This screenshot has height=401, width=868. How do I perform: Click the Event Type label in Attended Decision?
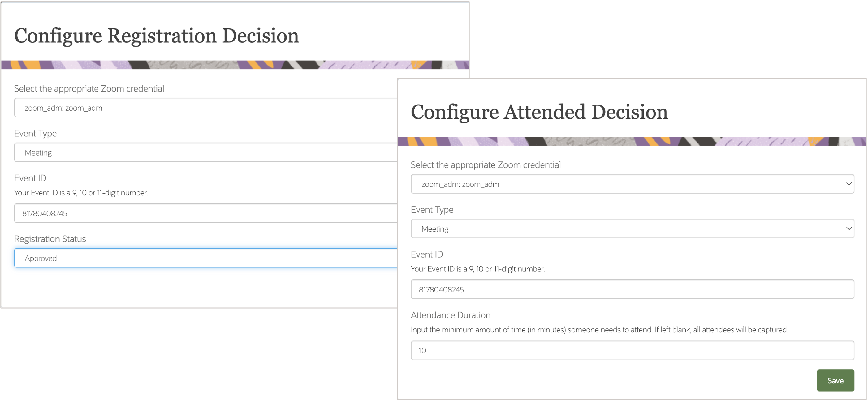click(x=432, y=209)
